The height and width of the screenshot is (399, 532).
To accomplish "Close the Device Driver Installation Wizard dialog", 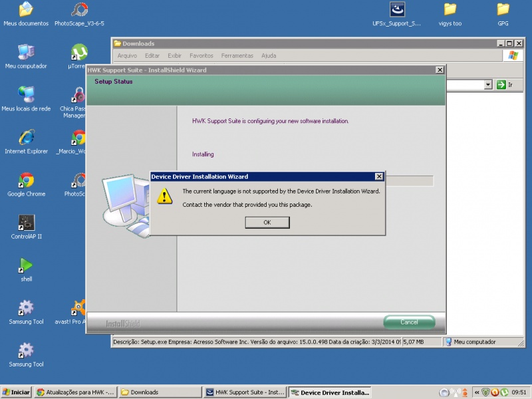I will click(x=379, y=176).
